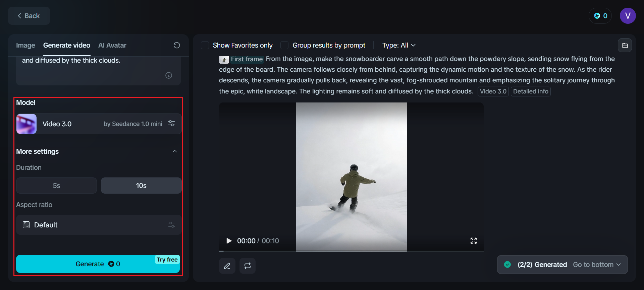Click the 00:00 / 00:10 video timestamp

[258, 241]
